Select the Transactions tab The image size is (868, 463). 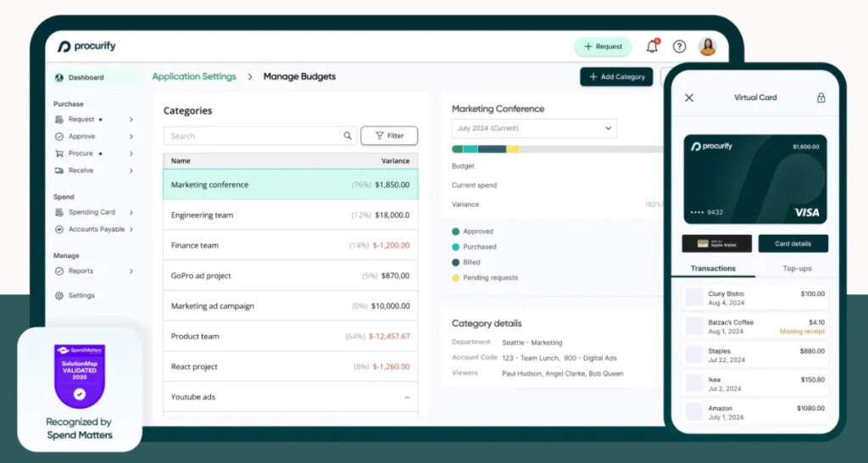click(x=713, y=268)
